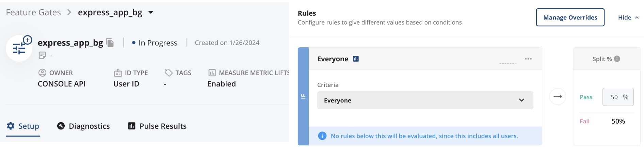Image resolution: width=644 pixels, height=158 pixels.
Task: Go back to Feature Gates breadcrumb
Action: click(33, 13)
